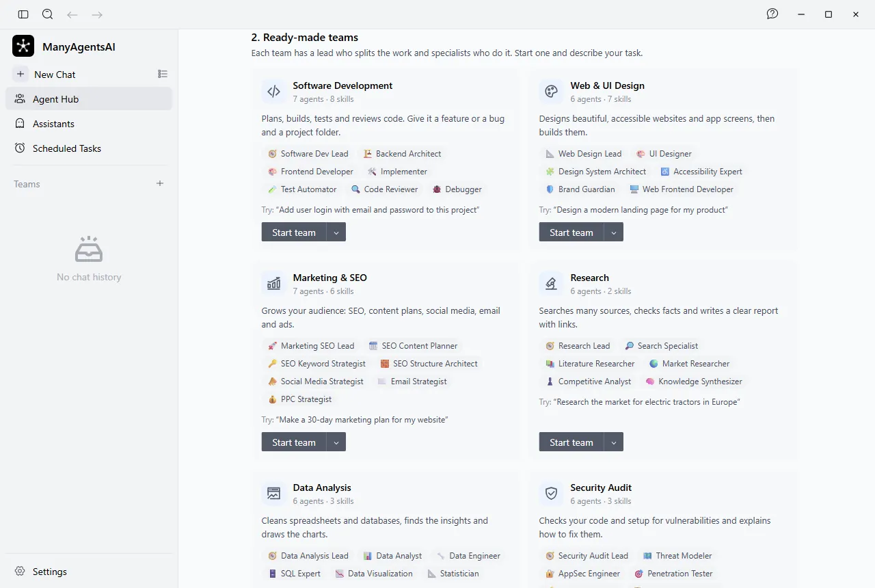This screenshot has height=588, width=875.
Task: Click the Data Analysis icon
Action: tap(274, 494)
